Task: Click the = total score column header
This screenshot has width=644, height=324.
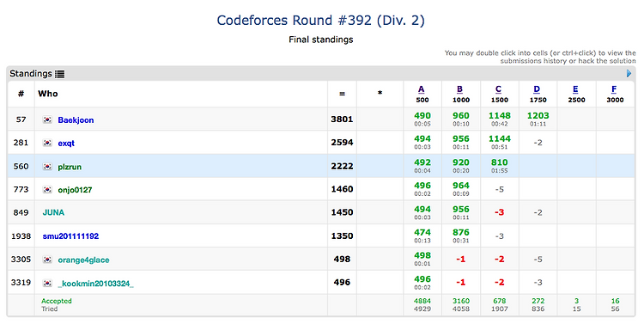Action: pos(342,94)
